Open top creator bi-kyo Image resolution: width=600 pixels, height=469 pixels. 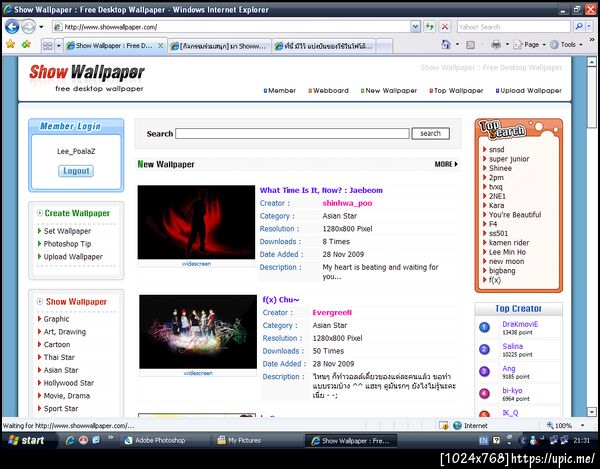512,391
